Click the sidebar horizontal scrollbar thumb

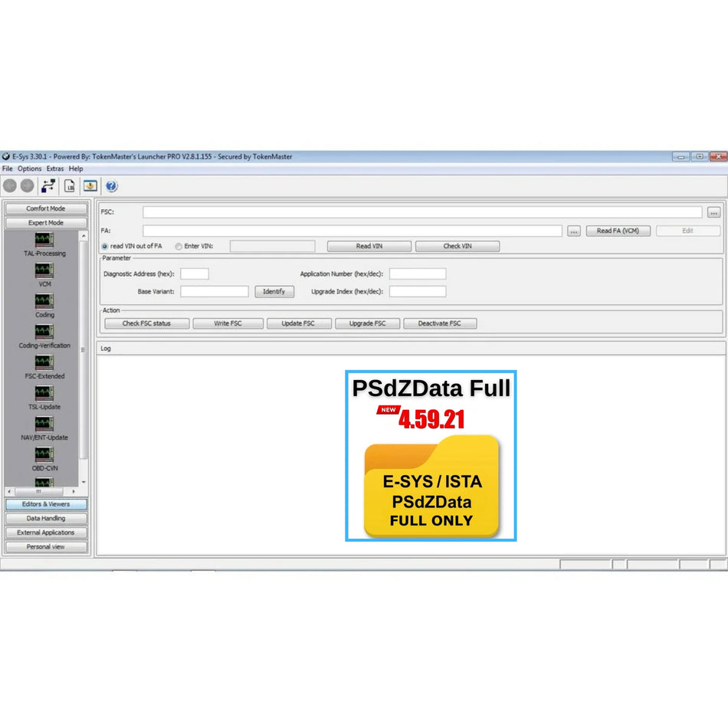39,491
